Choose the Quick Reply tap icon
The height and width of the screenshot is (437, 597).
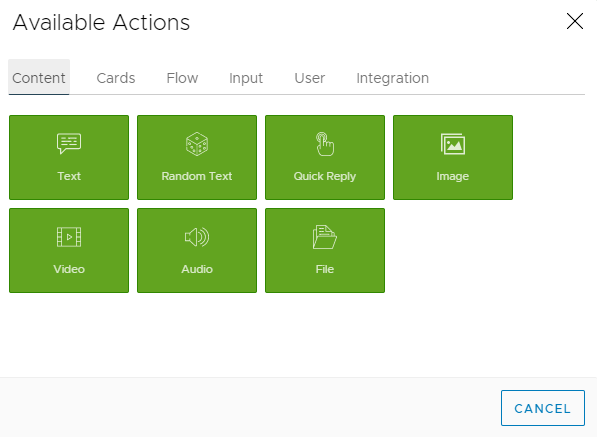(x=325, y=144)
